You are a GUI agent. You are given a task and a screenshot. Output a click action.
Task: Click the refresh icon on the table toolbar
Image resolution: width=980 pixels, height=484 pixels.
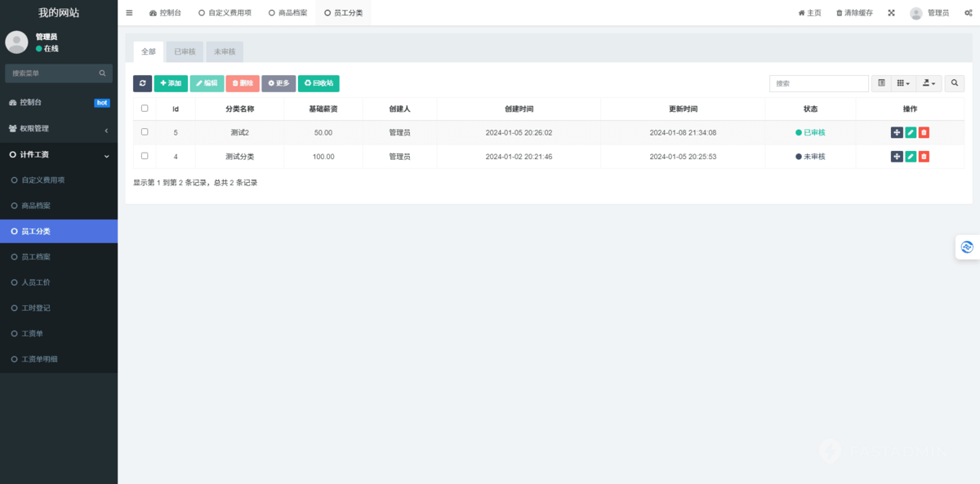[142, 83]
